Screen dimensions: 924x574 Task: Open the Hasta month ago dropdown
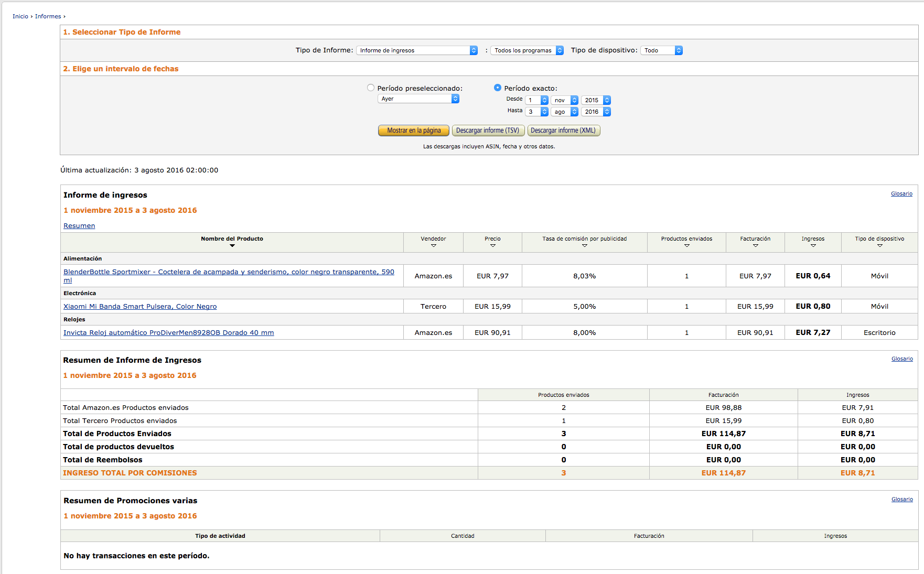564,112
